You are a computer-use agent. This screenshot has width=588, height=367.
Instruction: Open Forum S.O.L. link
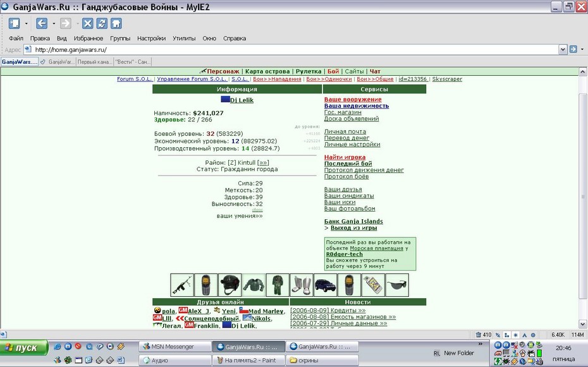pos(134,79)
